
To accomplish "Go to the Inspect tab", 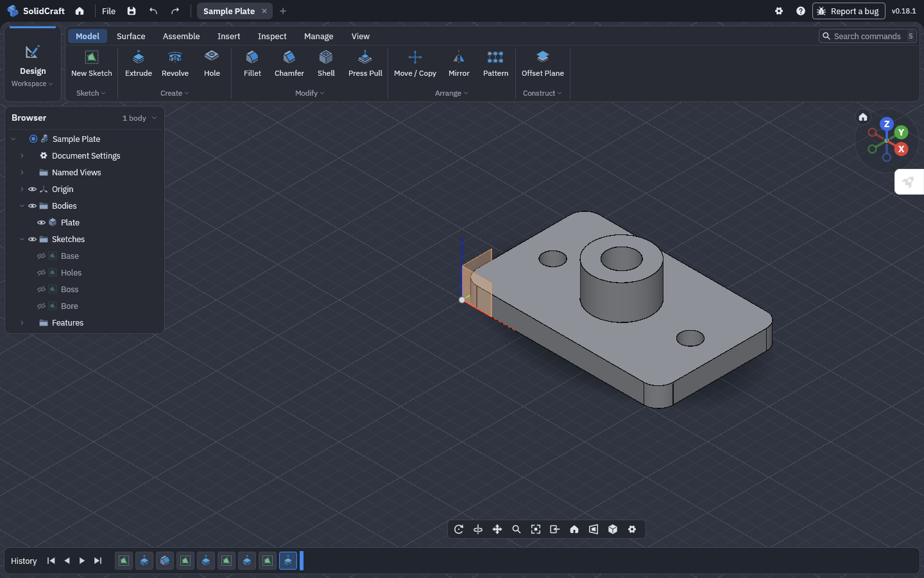I will [272, 37].
